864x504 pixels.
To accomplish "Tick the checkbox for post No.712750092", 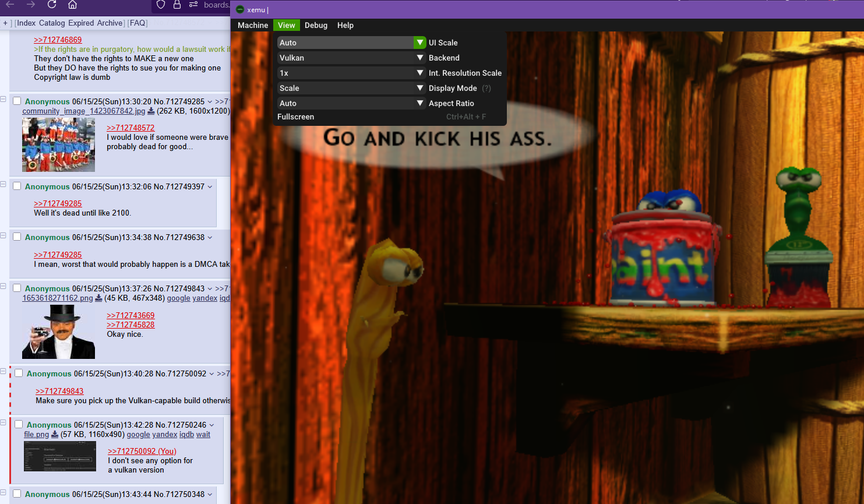I will point(19,373).
